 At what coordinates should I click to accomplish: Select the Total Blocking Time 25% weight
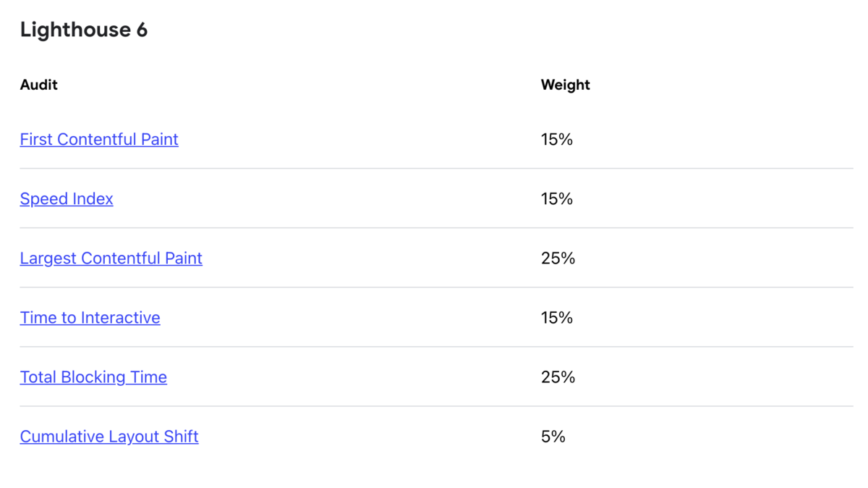click(558, 377)
